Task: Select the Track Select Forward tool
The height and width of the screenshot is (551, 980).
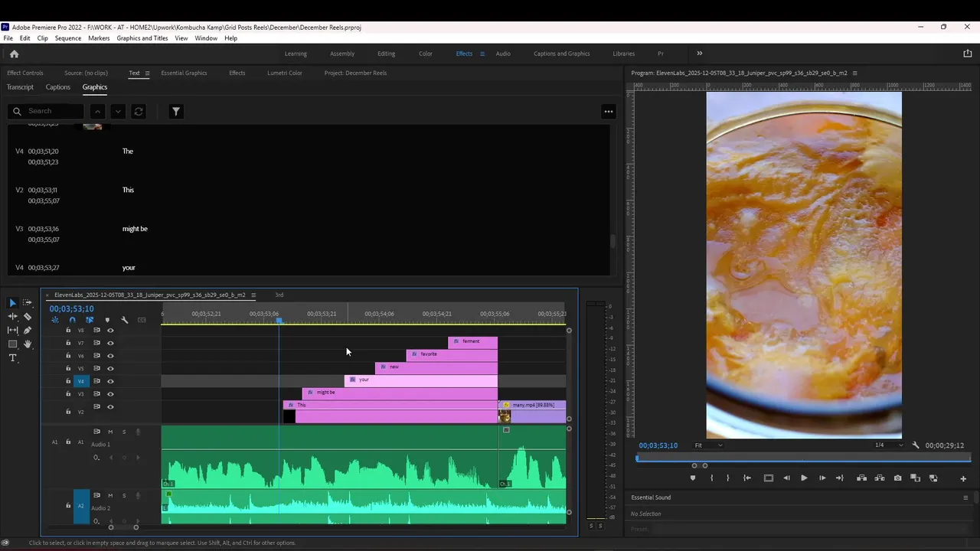Action: 28,303
